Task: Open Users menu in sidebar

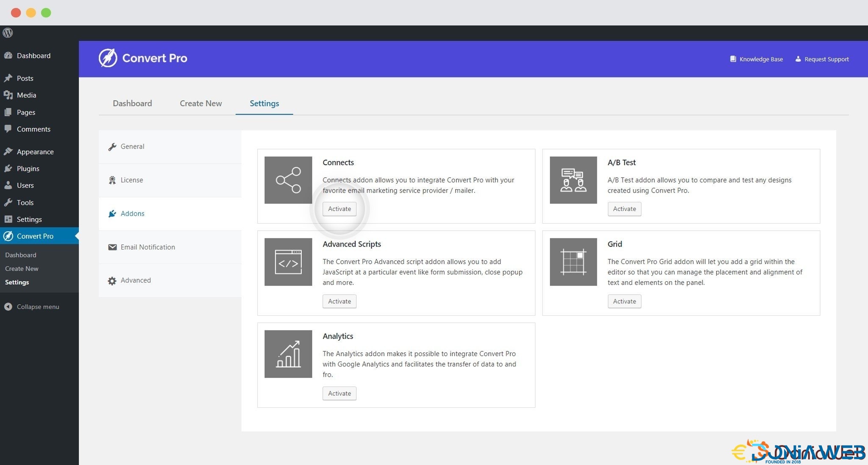Action: pos(39,185)
